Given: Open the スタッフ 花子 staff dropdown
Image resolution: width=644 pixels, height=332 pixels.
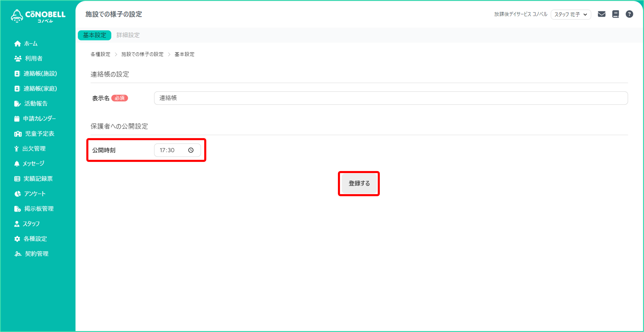Looking at the screenshot, I should [x=571, y=14].
